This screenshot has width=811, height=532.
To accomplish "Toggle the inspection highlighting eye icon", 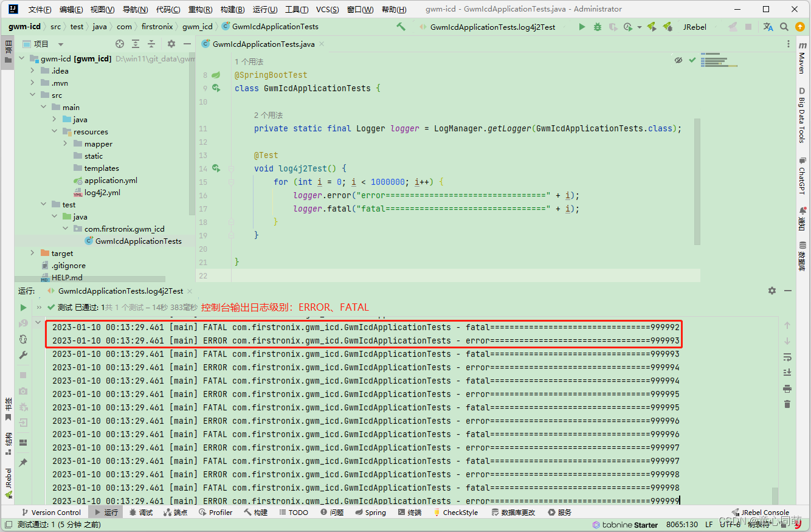I will pyautogui.click(x=678, y=60).
